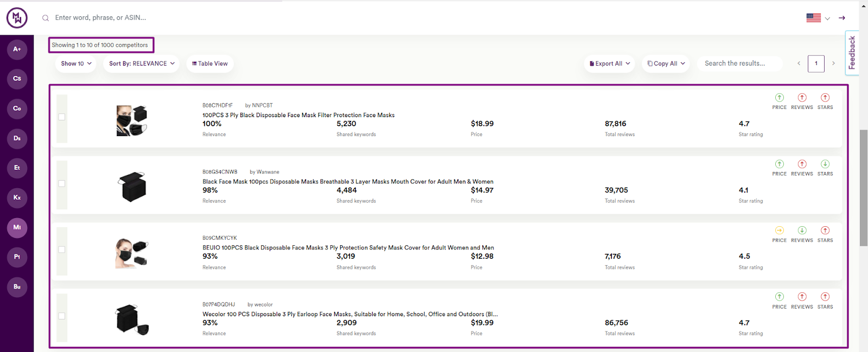Open the US flag marketplace dropdown
Screen dimensions: 868x352
818,18
